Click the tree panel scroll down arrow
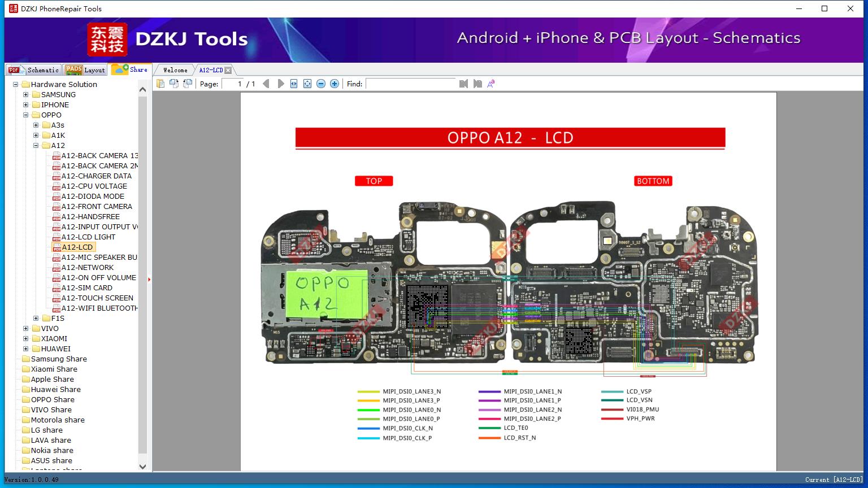 pos(142,467)
